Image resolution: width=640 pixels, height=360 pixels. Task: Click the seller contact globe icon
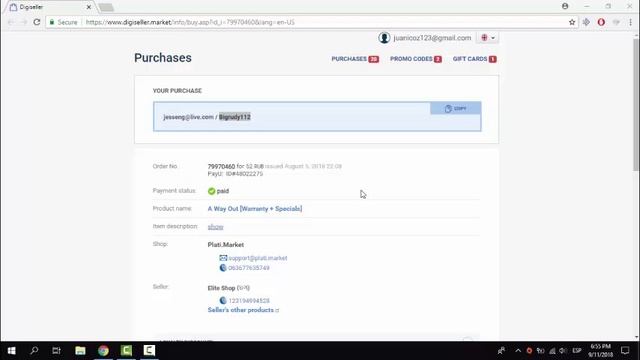coord(223,300)
